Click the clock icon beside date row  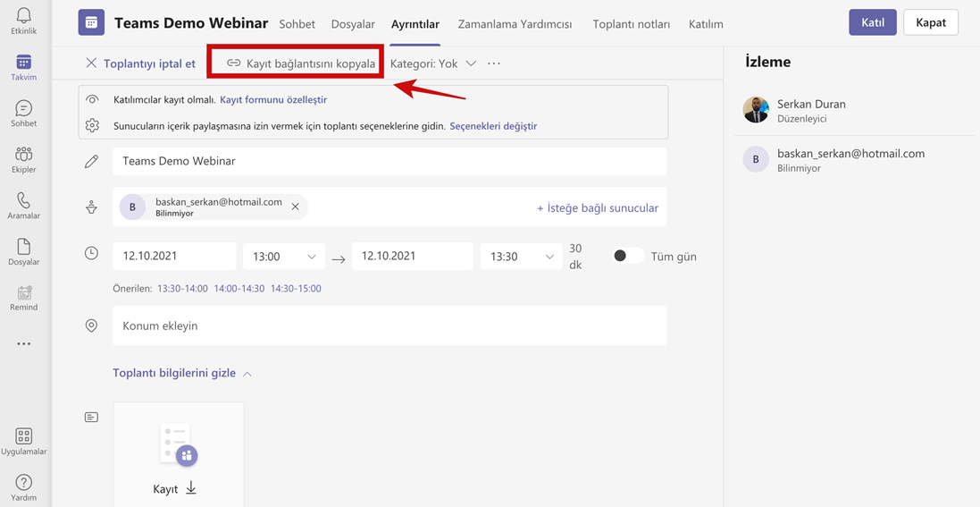click(x=92, y=253)
